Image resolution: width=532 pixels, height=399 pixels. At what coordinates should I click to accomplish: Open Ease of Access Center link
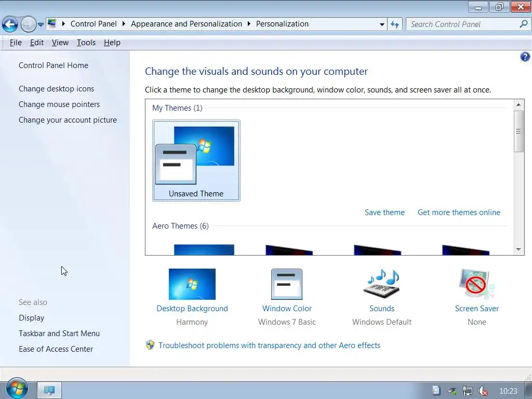click(56, 349)
